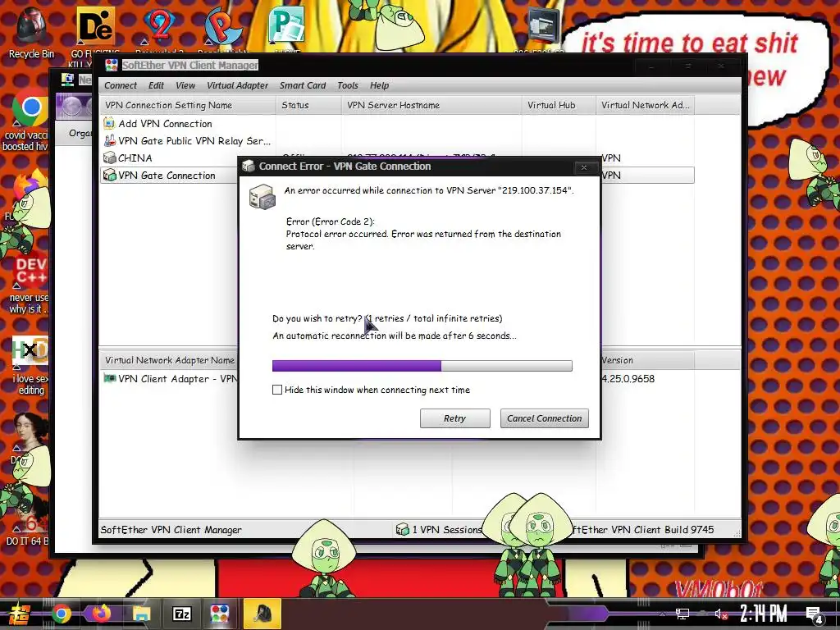Open the Connect menu

click(x=121, y=85)
